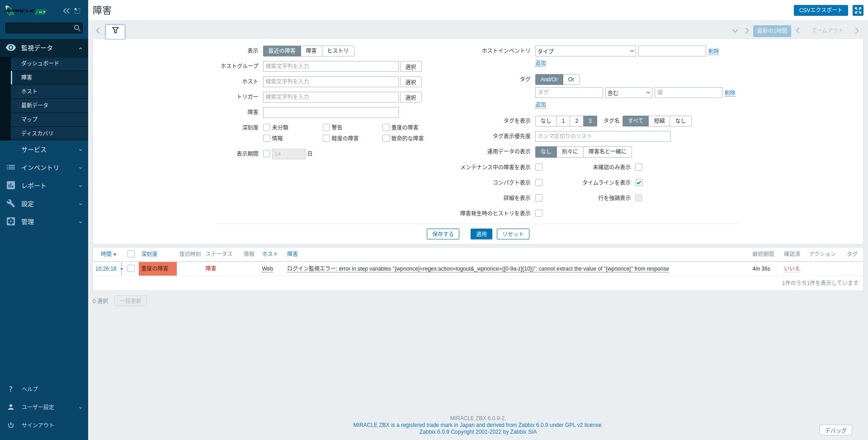Collapse sidebar with double-chevron icon
868x440 pixels.
(66, 11)
